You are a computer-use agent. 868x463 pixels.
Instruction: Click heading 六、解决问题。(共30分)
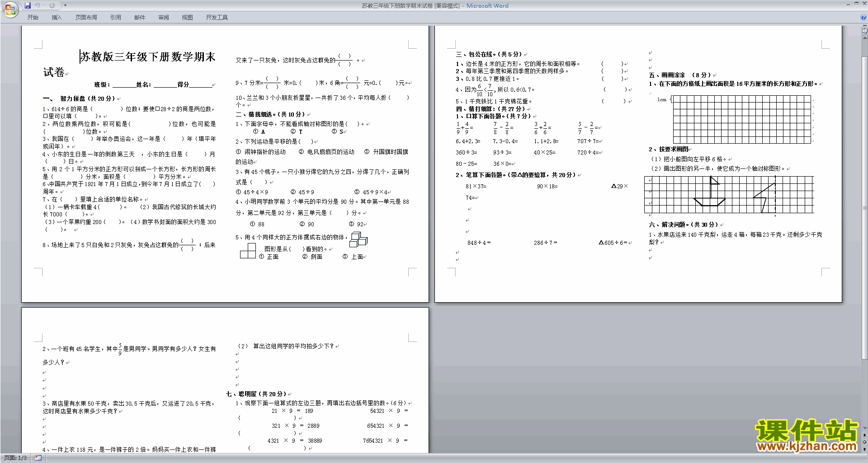click(x=684, y=224)
